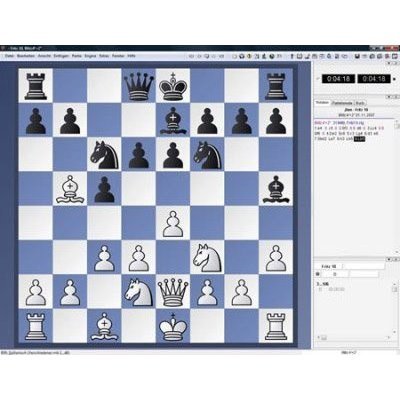
Task: Select the black bishop on h5
Action: (276, 189)
